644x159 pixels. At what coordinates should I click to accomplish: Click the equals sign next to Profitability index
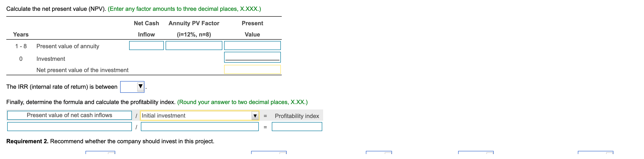coord(265,116)
